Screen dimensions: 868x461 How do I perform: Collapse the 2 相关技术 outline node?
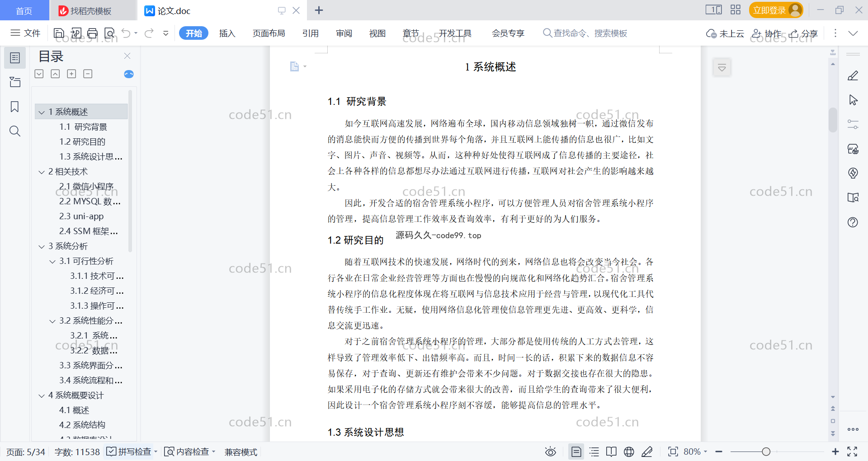coord(42,172)
